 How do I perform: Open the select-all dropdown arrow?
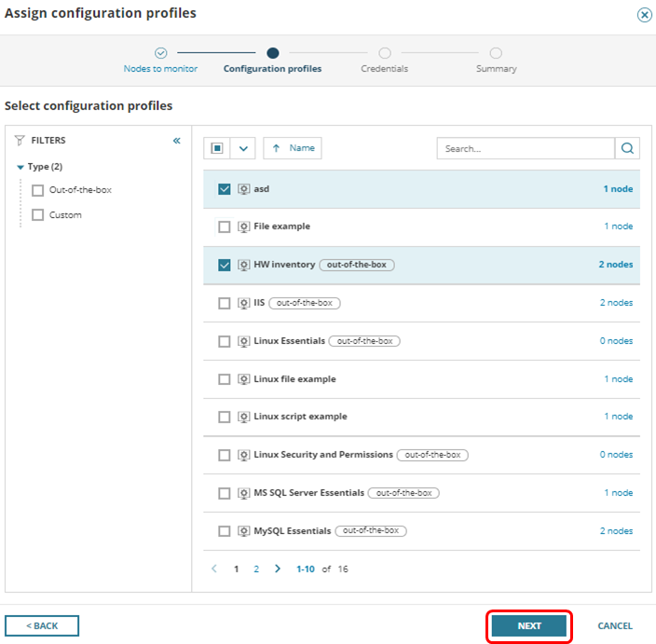243,148
